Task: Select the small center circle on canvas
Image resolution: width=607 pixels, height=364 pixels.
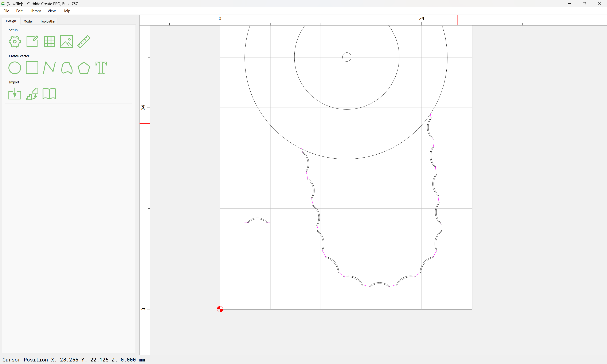Action: [x=347, y=57]
